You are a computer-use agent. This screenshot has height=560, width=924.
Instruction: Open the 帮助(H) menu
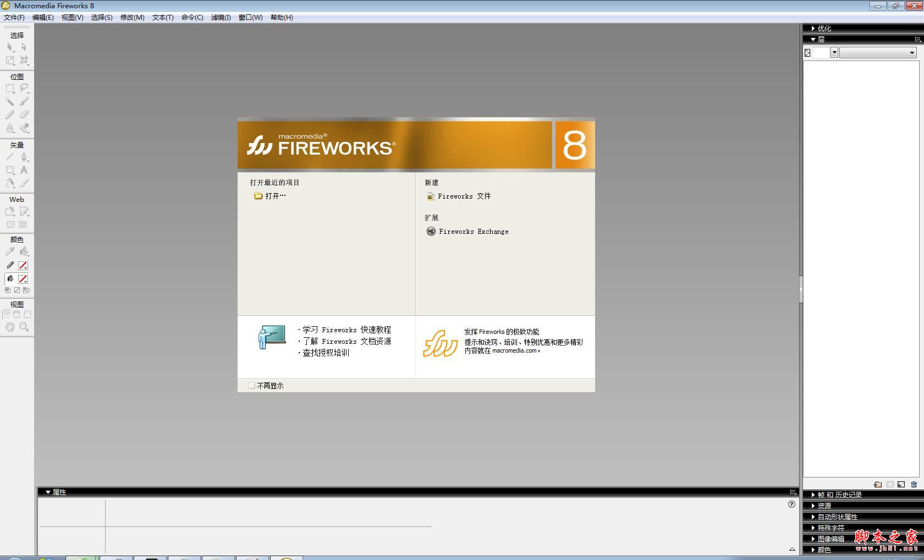[282, 18]
